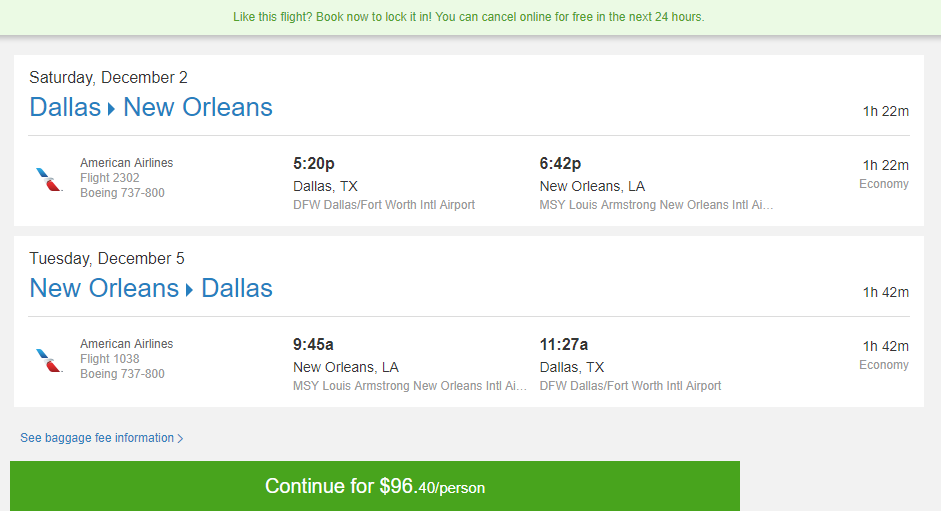Click chevron next to baggage fee information

tap(180, 439)
